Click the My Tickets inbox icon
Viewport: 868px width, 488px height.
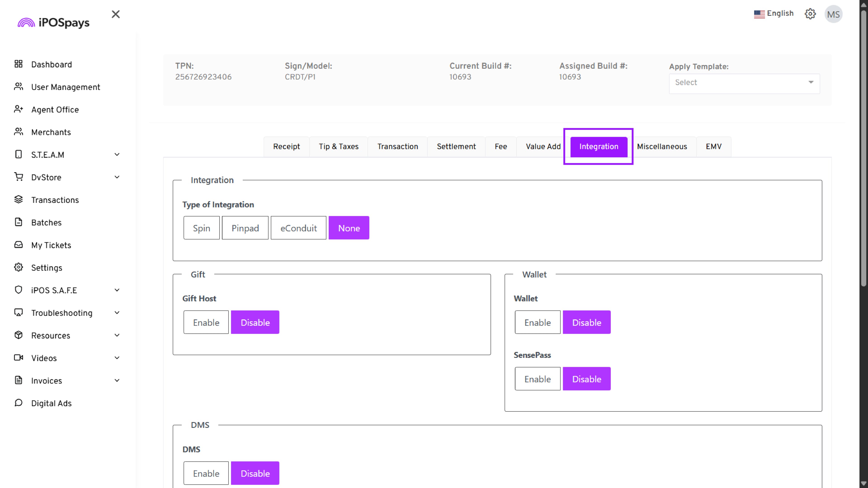pos(19,244)
